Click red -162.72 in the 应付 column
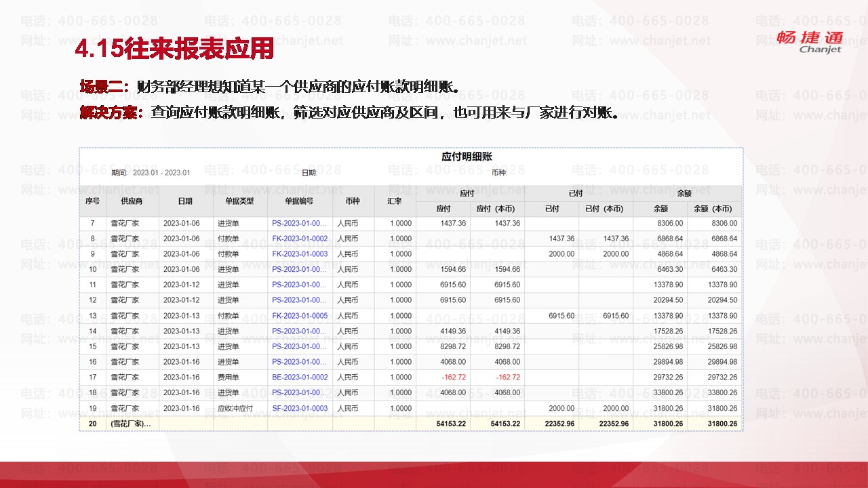The image size is (868, 488). pos(454,378)
